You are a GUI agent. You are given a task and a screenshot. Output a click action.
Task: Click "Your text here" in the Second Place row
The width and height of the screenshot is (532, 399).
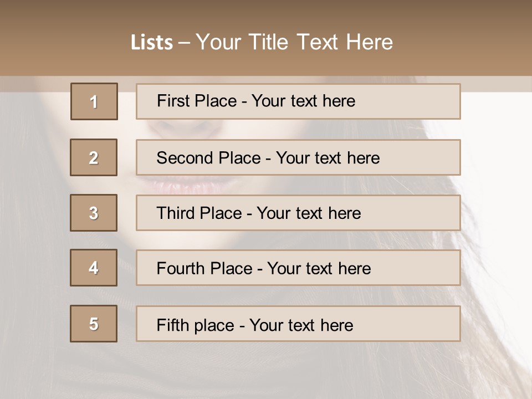pyautogui.click(x=328, y=158)
